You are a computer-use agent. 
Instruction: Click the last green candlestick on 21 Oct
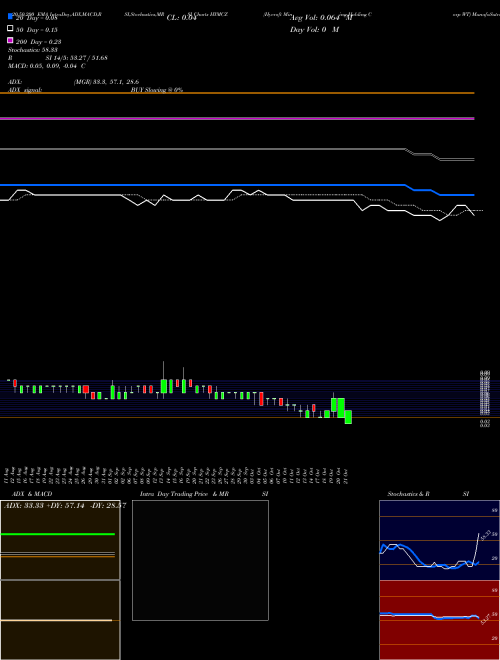(348, 417)
